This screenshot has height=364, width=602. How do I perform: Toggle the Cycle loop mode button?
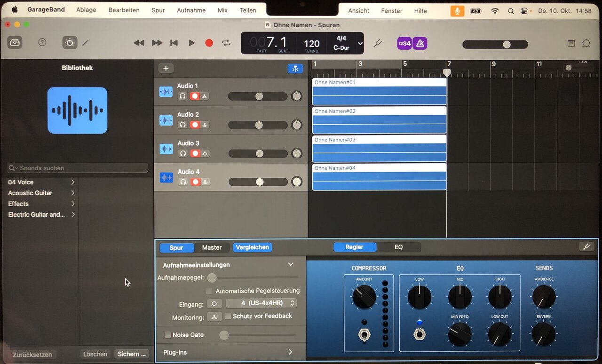tap(227, 43)
